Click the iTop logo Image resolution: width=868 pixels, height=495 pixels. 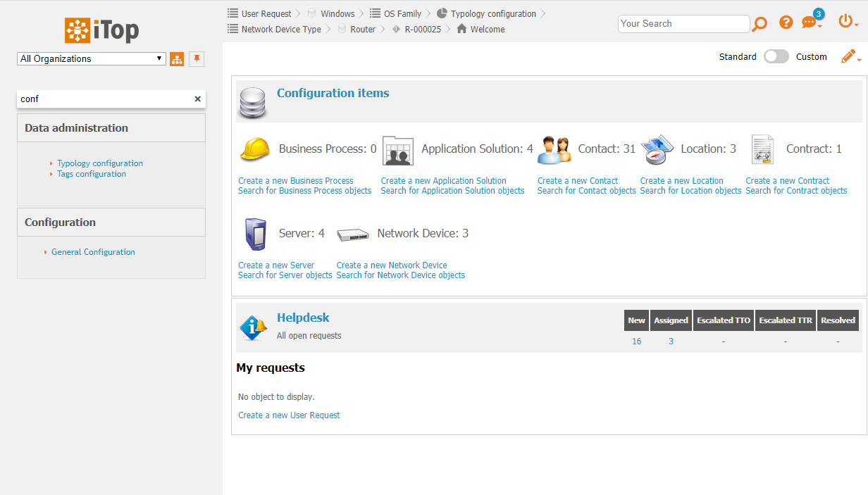point(102,30)
